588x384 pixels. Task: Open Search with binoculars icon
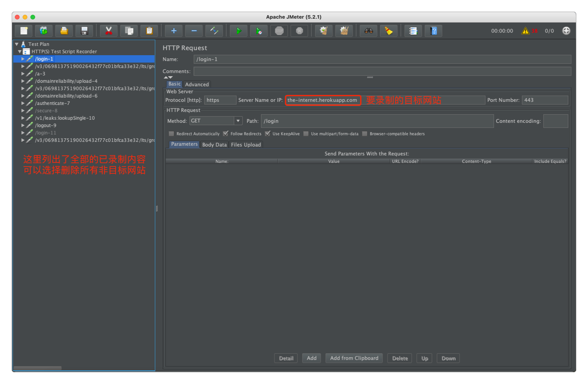tap(369, 31)
